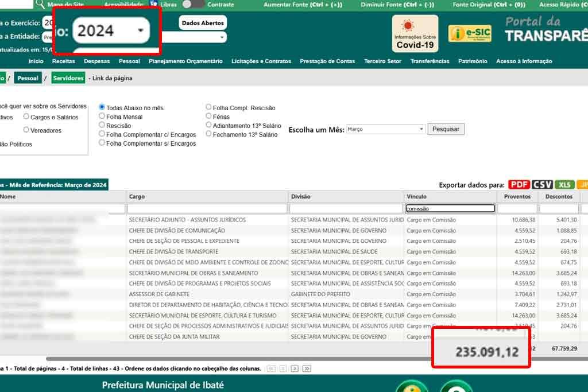Click the Servidores breadcrumb link
This screenshot has height=392, width=588.
tap(68, 78)
